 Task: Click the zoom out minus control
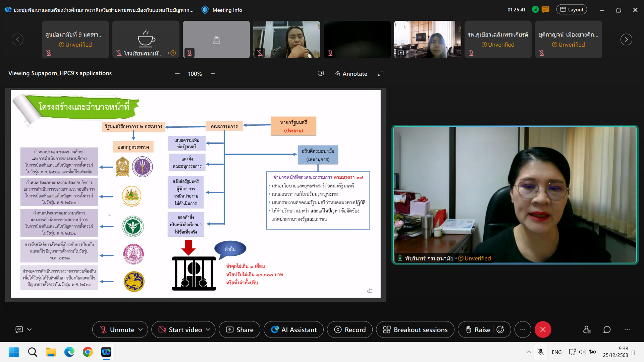[177, 73]
